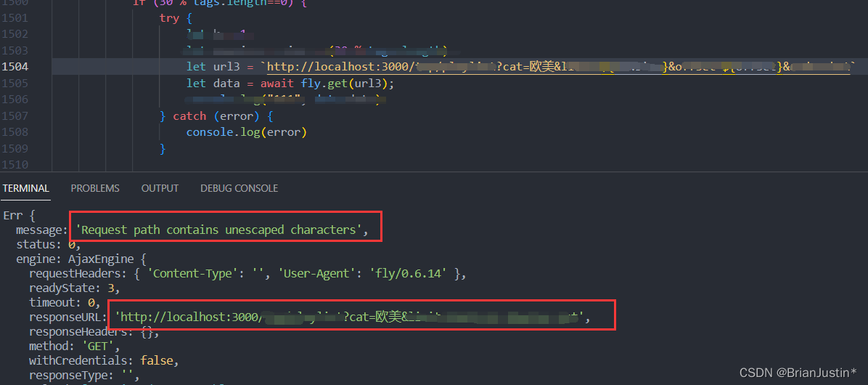The height and width of the screenshot is (385, 868).
Task: Click "responseType: ''," terminal line
Action: pos(85,376)
